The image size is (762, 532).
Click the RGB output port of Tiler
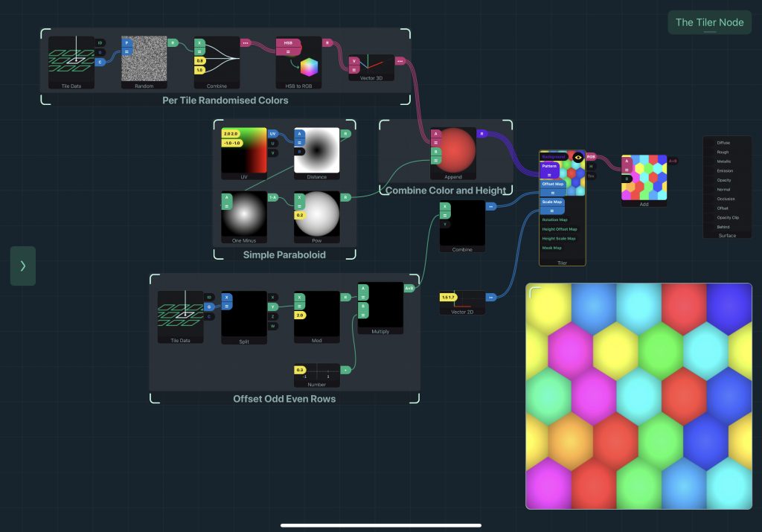pos(591,157)
